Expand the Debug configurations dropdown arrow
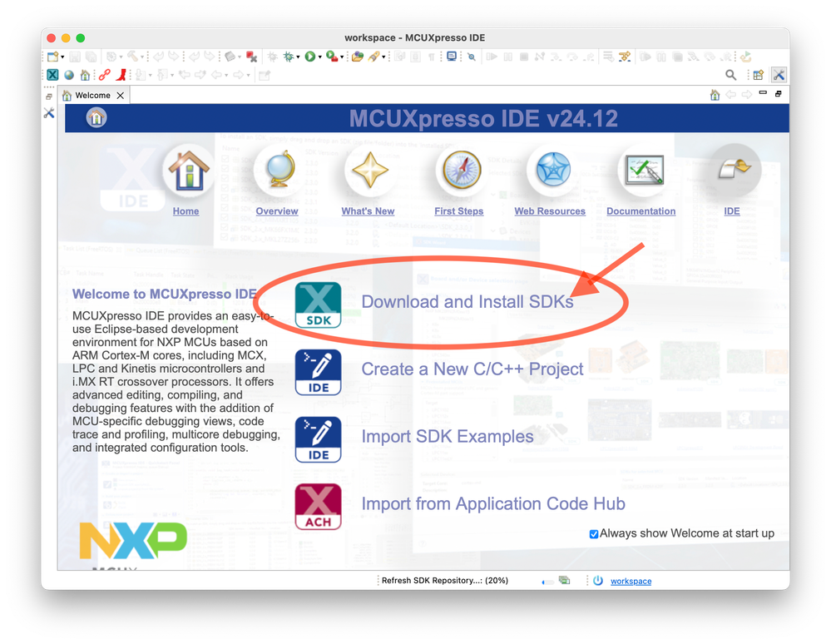Viewport: 831px width, 644px height. pyautogui.click(x=296, y=57)
